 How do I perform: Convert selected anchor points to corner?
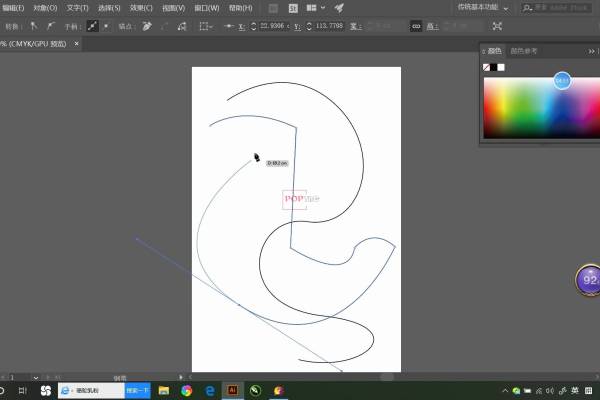tap(34, 26)
